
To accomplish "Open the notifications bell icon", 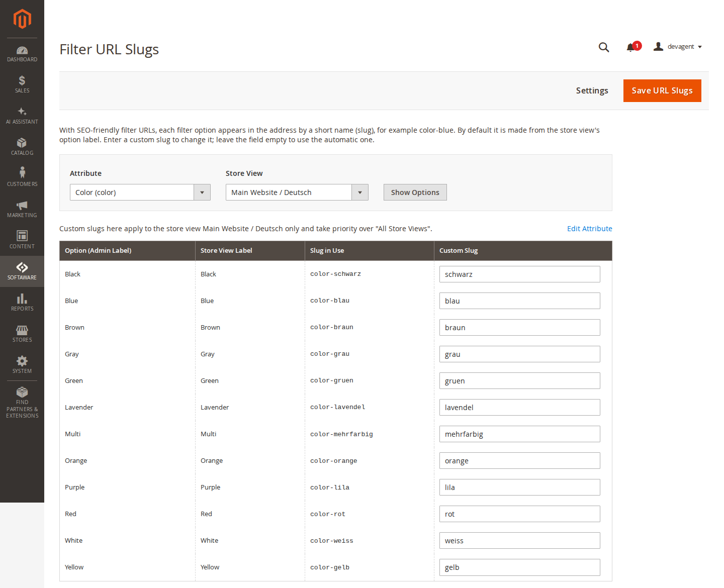I will [630, 47].
